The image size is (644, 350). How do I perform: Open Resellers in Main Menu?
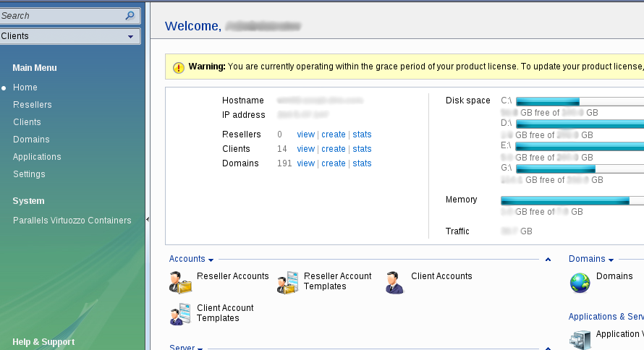point(33,105)
